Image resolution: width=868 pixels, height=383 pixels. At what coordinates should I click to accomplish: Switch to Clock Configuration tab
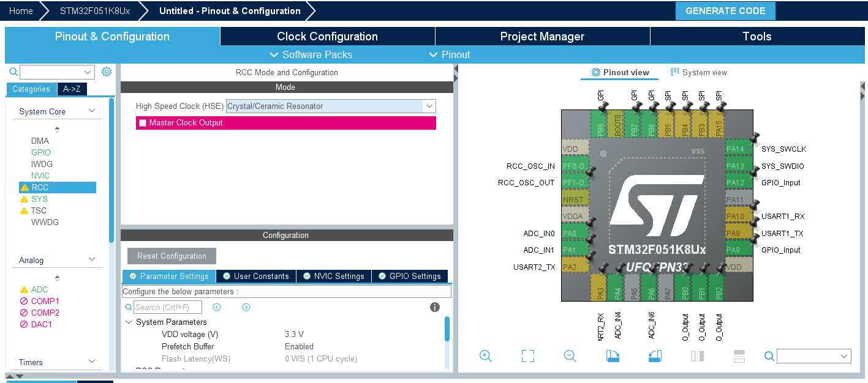click(x=327, y=36)
